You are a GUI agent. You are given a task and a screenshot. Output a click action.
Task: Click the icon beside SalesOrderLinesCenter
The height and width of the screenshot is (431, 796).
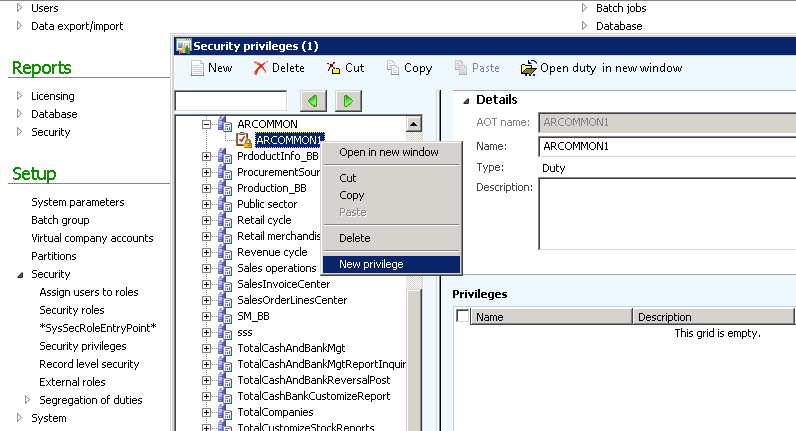(x=225, y=300)
